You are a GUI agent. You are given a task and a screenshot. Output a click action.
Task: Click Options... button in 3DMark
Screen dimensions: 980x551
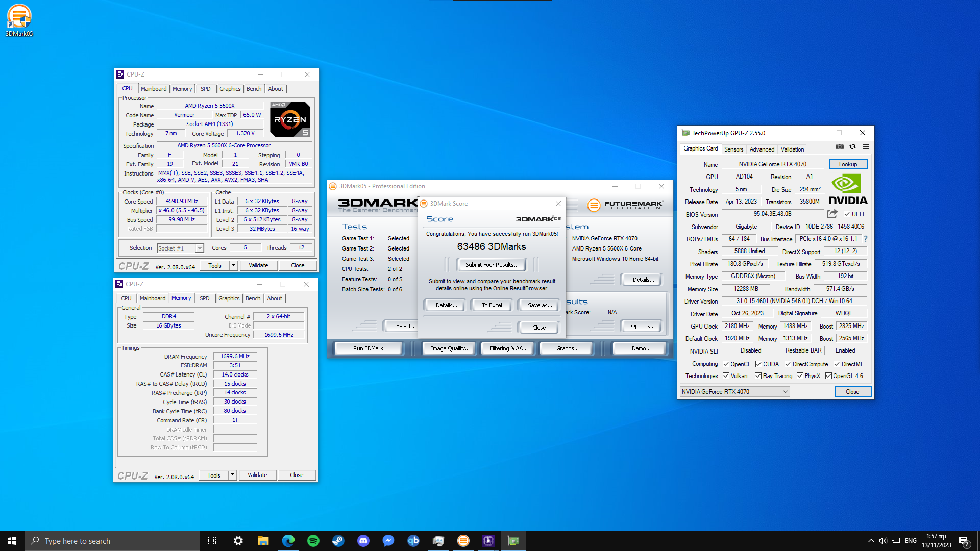(x=642, y=326)
